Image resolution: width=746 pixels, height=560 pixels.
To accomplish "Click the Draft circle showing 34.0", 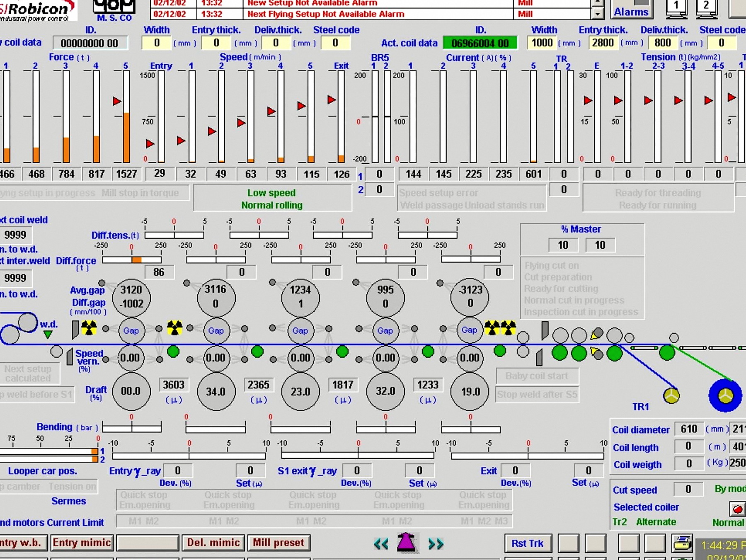I will coord(216,391).
